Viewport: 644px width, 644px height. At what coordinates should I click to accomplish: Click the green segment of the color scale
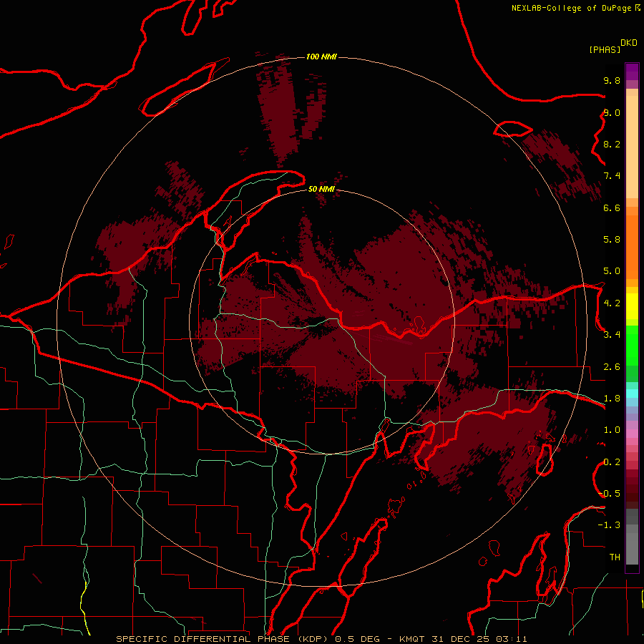point(632,354)
